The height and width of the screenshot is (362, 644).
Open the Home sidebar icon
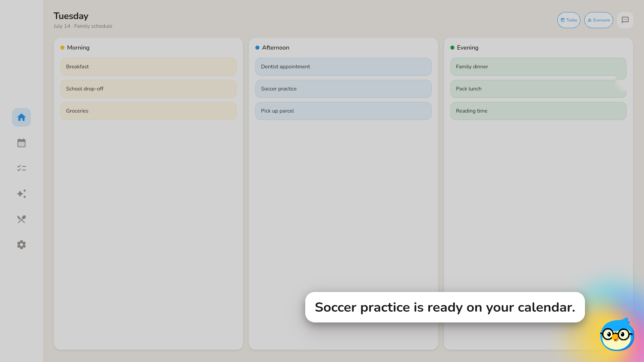pos(21,117)
